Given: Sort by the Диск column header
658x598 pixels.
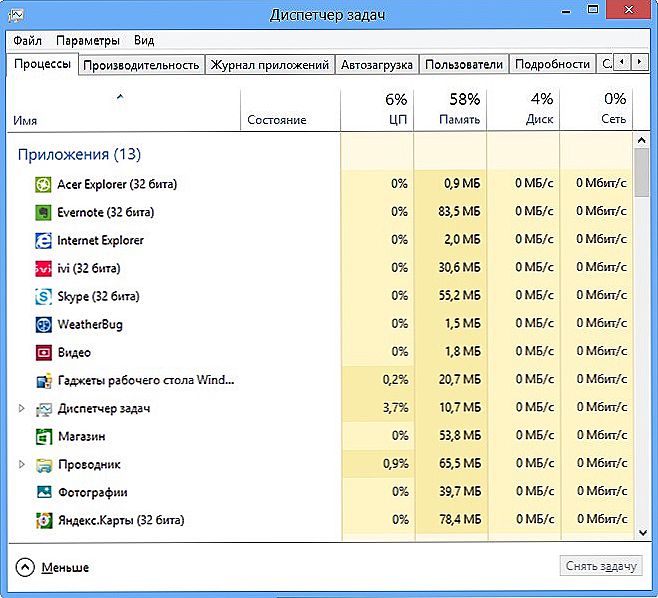Looking at the screenshot, I should pos(523,109).
